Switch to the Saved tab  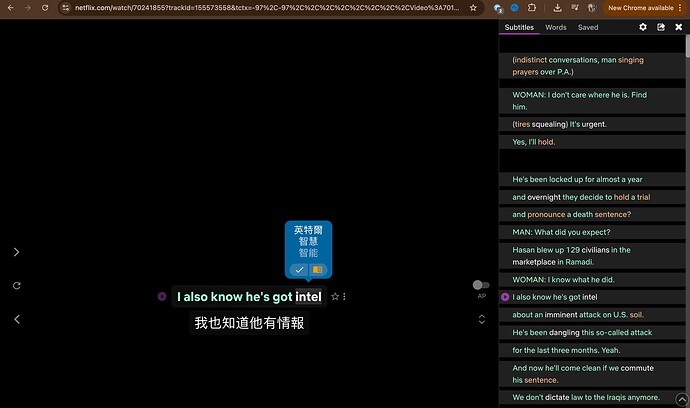point(588,27)
